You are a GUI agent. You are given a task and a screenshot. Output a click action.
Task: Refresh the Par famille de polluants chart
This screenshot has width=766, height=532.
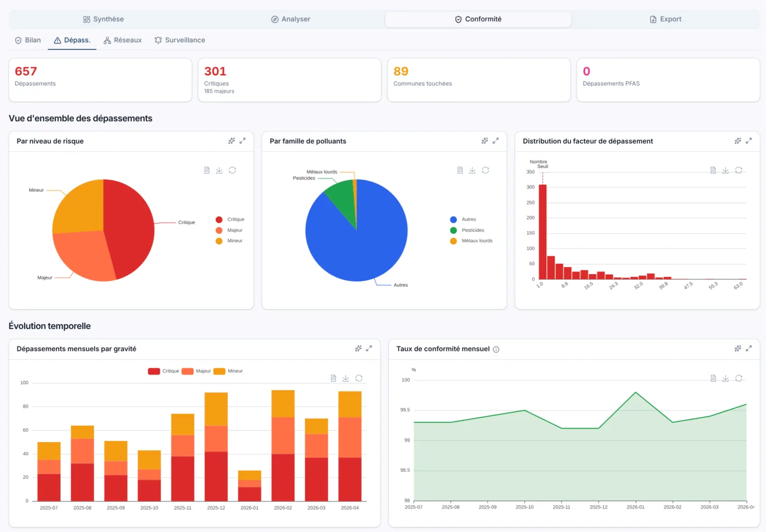[x=485, y=170]
